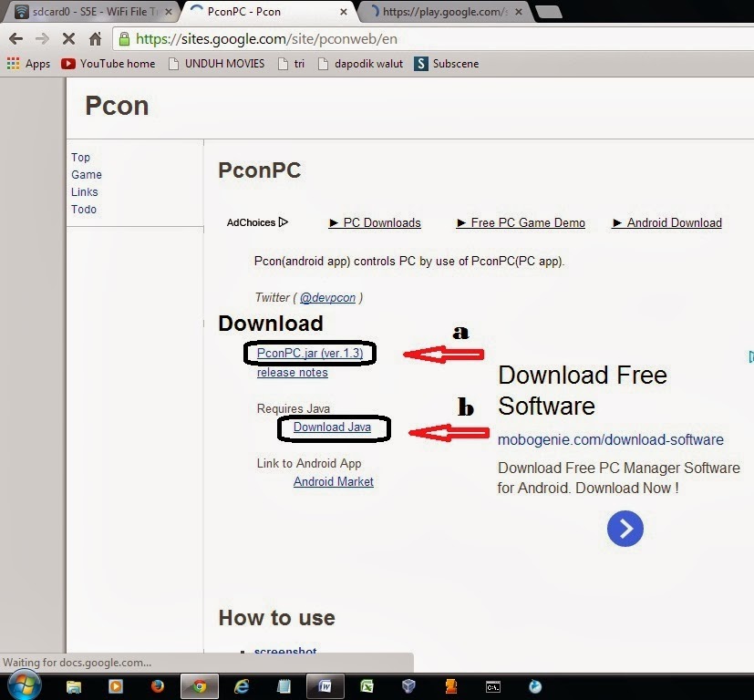Open the Windows Start orb
Viewport: 754px width, 700px height.
coord(24,686)
